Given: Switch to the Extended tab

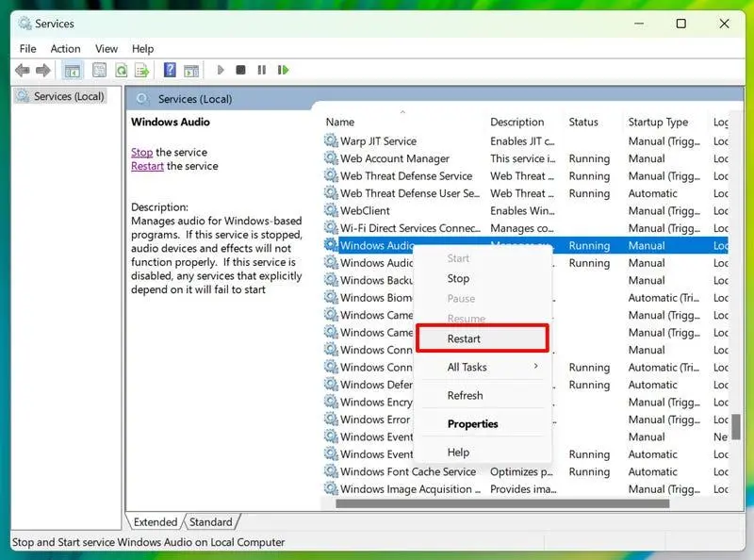Looking at the screenshot, I should (x=156, y=522).
